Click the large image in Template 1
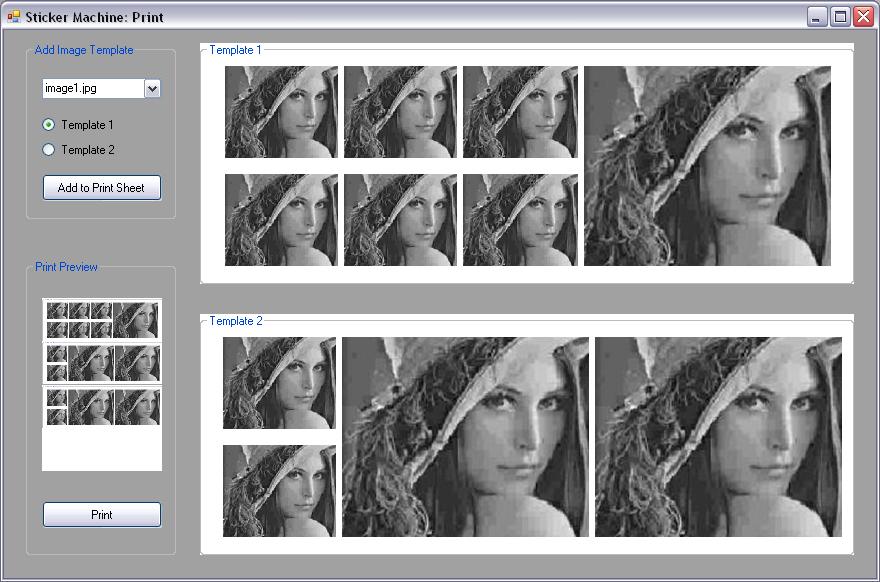 tap(707, 166)
